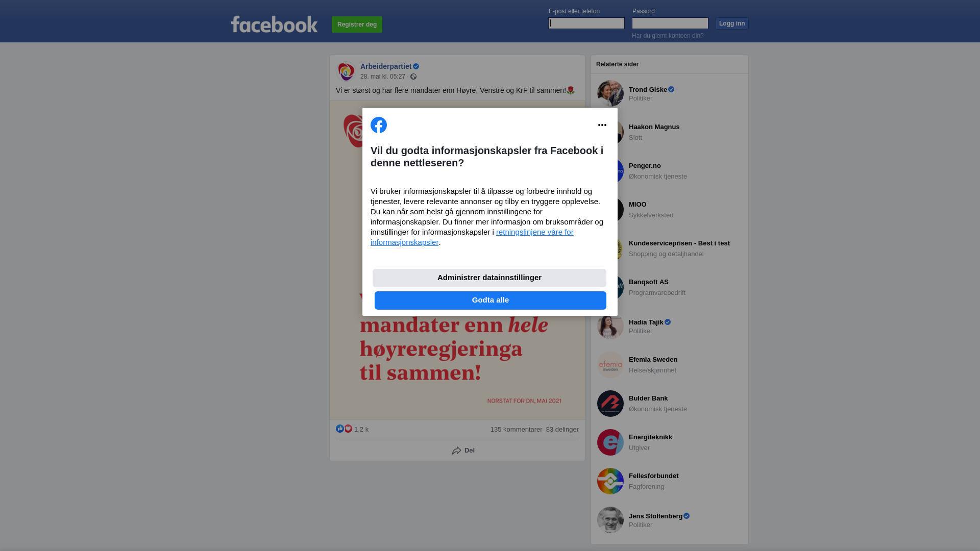
Task: Share the post with Del
Action: pyautogui.click(x=463, y=450)
